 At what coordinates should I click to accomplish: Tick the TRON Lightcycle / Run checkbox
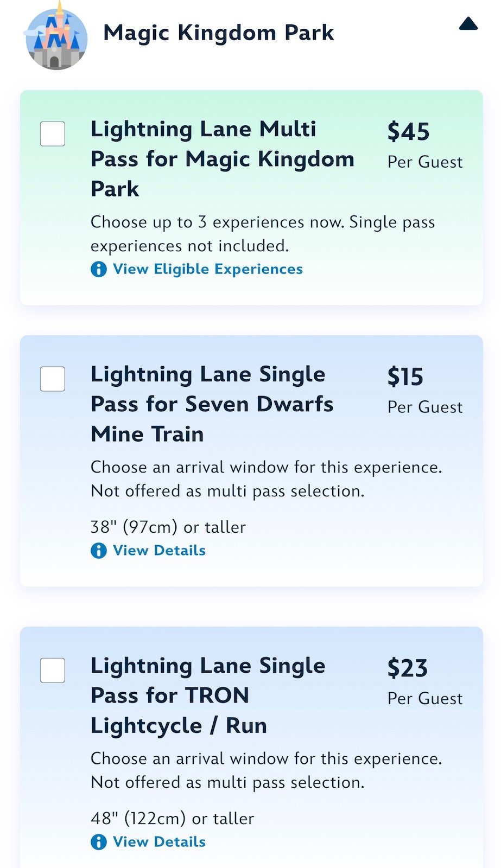click(x=53, y=671)
